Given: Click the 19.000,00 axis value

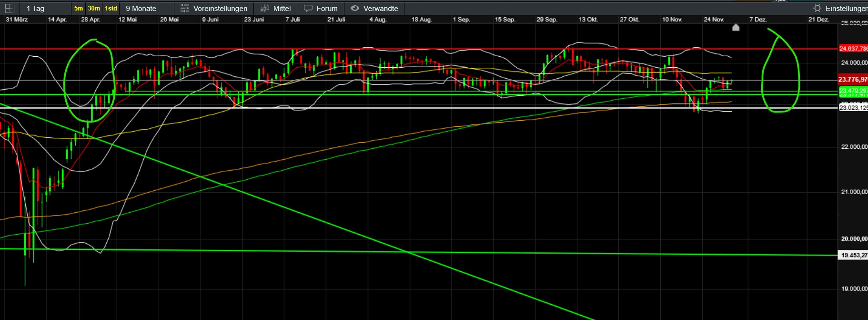Looking at the screenshot, I should (x=854, y=289).
